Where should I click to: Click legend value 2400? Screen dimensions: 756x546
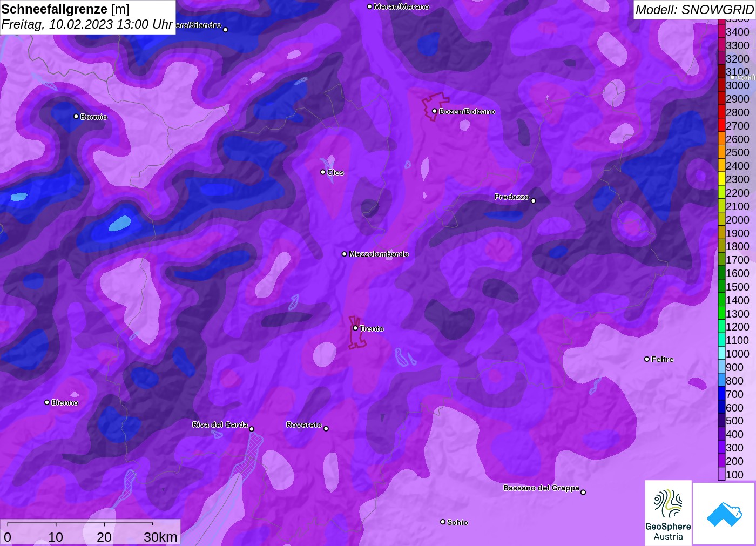pos(738,166)
